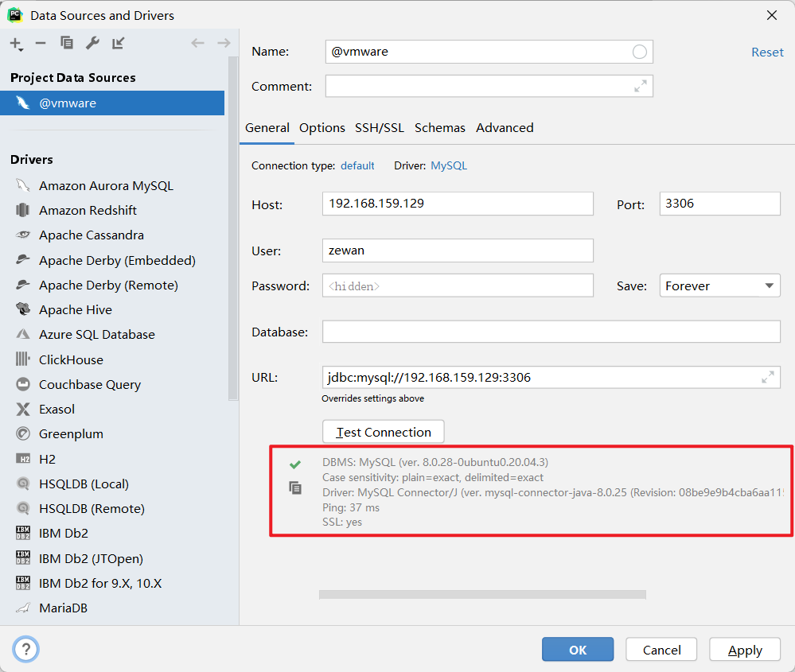Duplicate the selected data source
Screen dimensions: 795x672
[x=66, y=43]
